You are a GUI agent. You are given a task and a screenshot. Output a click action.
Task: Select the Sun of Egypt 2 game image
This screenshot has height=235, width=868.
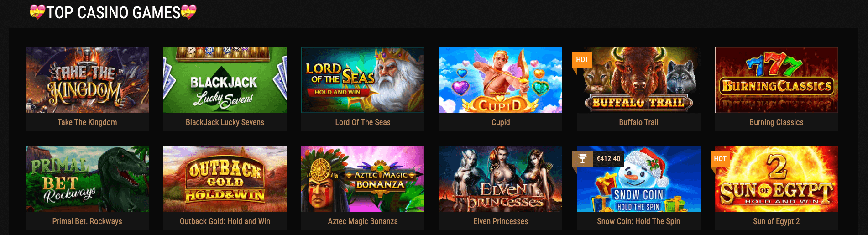coord(776,179)
